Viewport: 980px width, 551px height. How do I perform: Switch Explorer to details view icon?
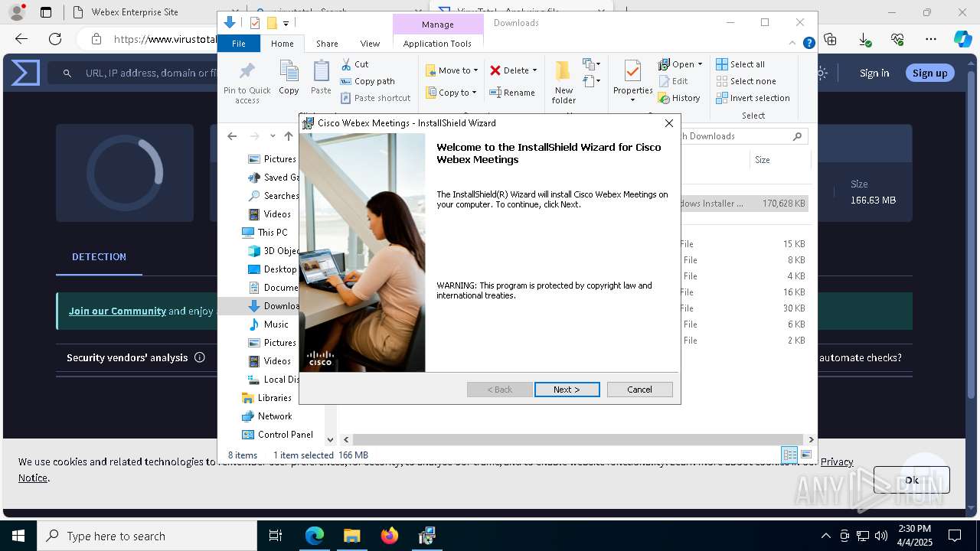(789, 455)
